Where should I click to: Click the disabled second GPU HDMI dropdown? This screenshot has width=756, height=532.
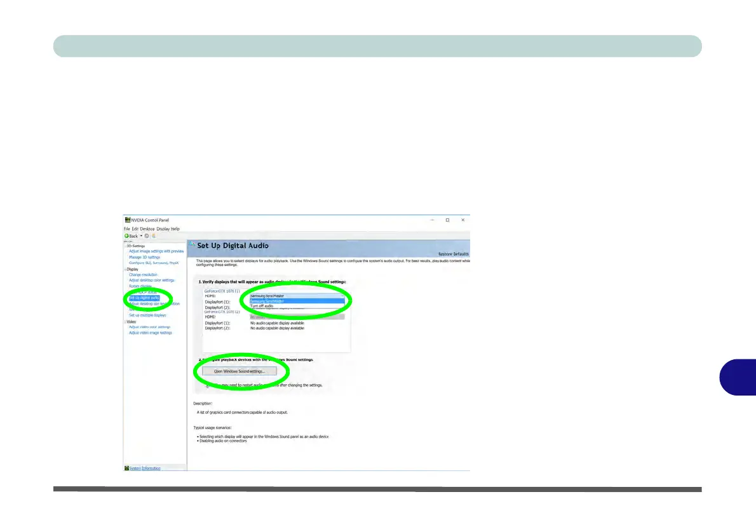click(297, 317)
